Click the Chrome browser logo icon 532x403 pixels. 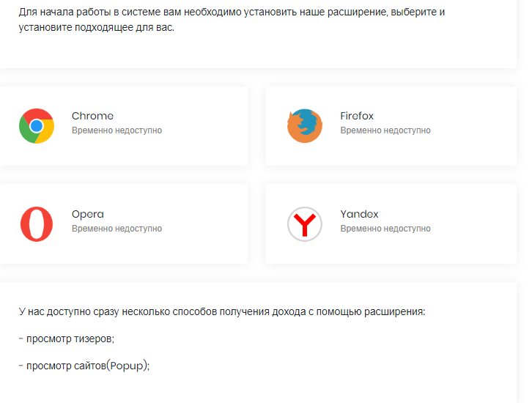click(37, 125)
